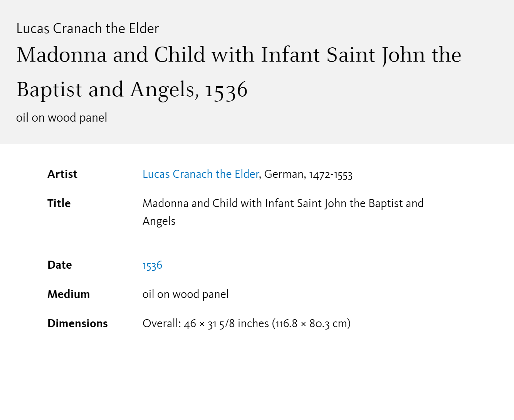This screenshot has width=514, height=420.
Task: Click the bold Artist field label
Action: [x=62, y=174]
